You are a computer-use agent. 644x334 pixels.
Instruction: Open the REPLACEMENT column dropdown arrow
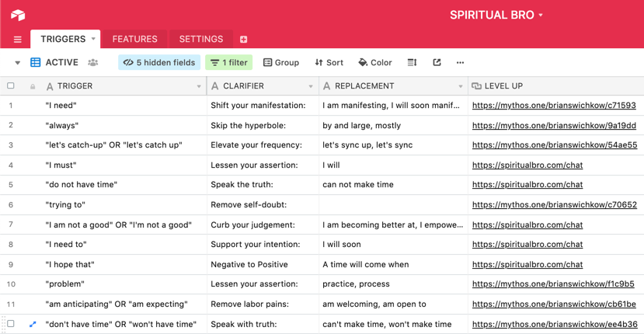tap(461, 86)
